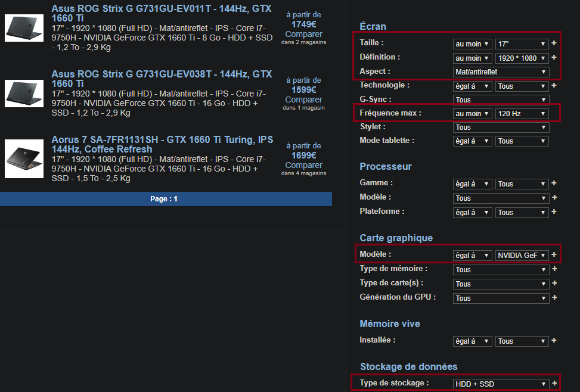Click plus icon beside Processeur Gamme

554,183
